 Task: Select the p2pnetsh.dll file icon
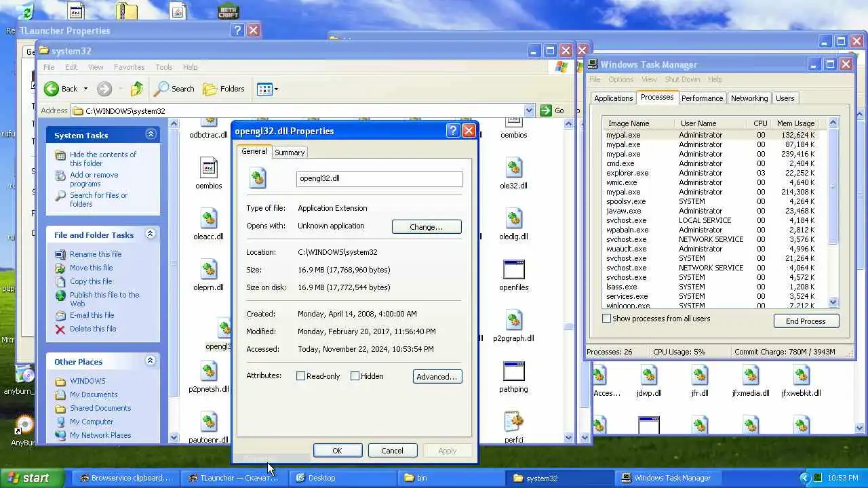click(209, 371)
